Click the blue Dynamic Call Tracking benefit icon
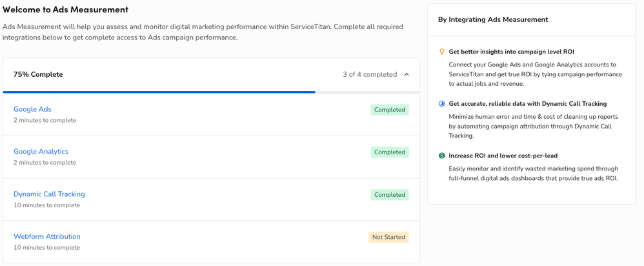 [442, 104]
